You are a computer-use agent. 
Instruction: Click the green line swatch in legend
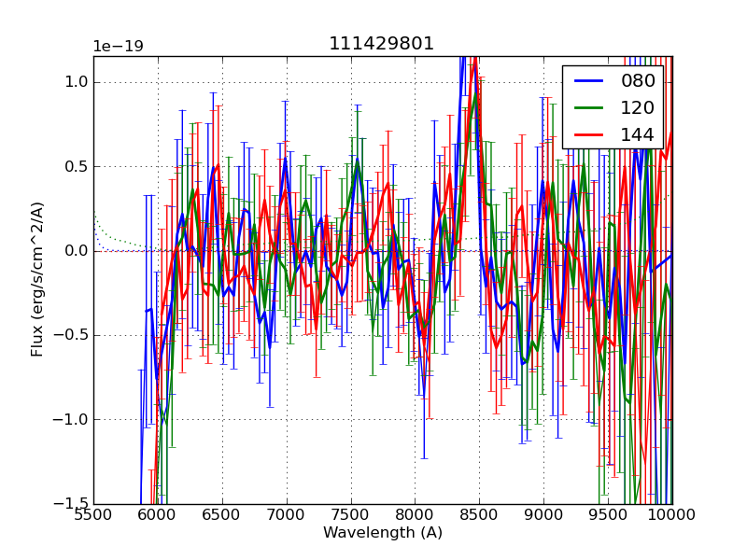[590, 108]
